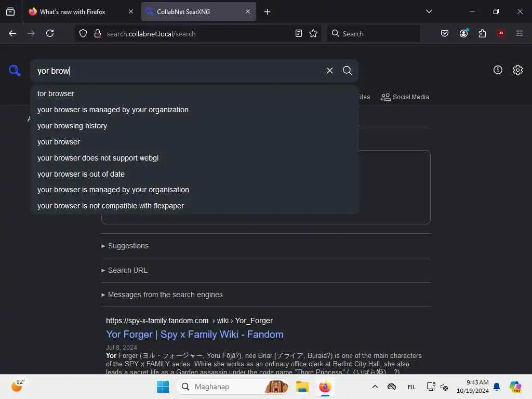Click the search.collabnet.local address bar
Screen dimensions: 532x399
tap(198, 34)
